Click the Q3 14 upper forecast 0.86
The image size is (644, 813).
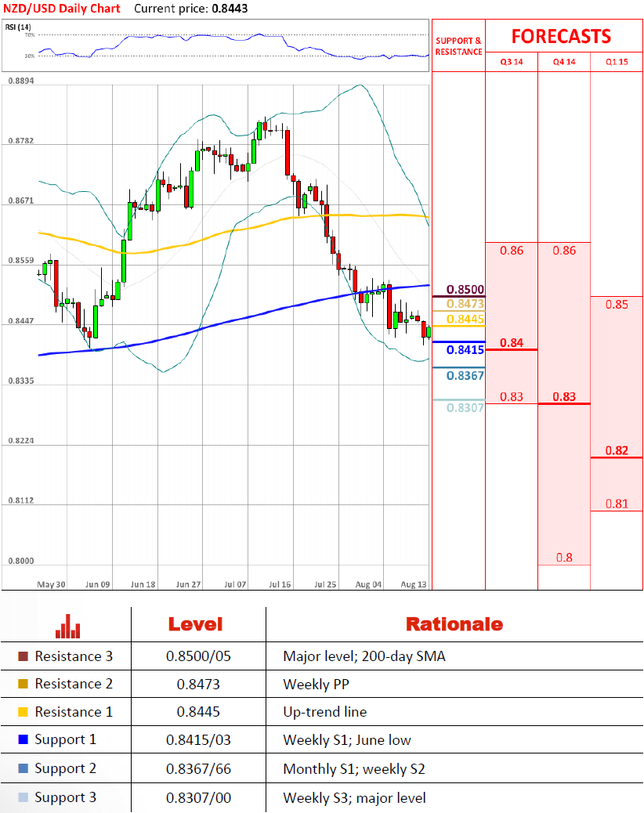[x=512, y=251]
